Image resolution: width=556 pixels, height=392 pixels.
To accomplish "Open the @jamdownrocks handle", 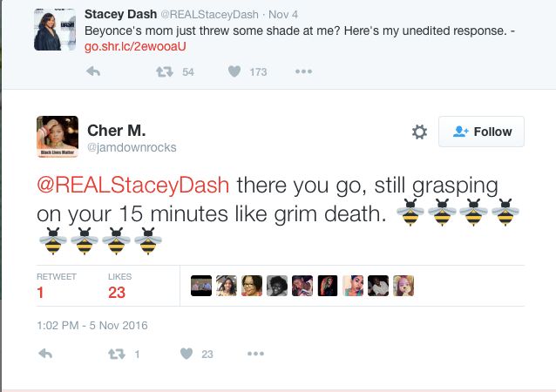I will tap(132, 147).
